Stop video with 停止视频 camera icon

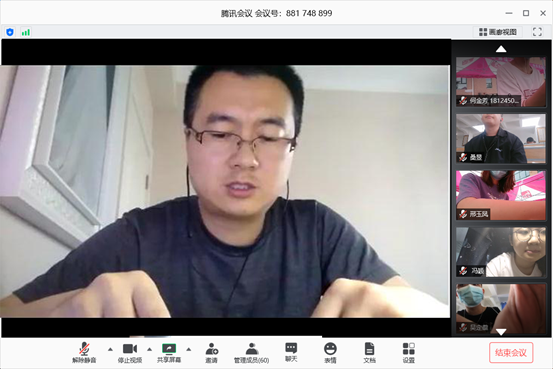(130, 352)
